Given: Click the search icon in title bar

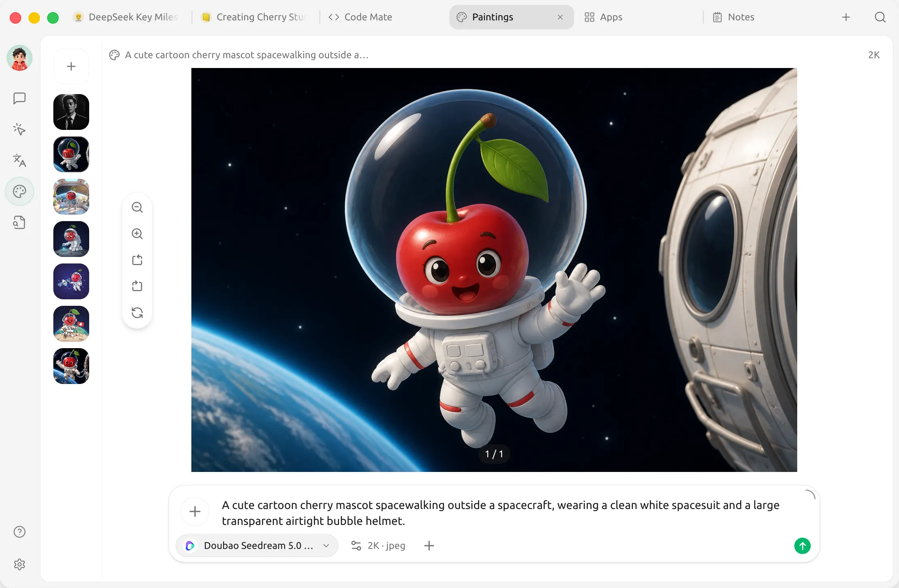Looking at the screenshot, I should [880, 17].
